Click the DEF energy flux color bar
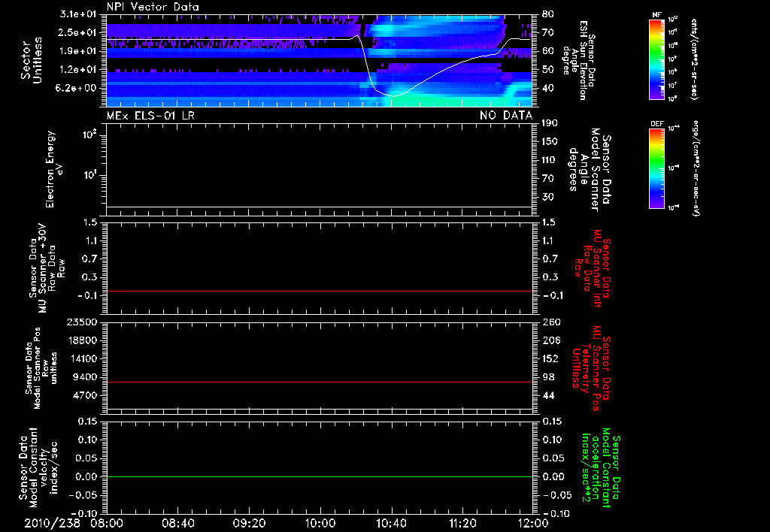Viewport: 770px width, 532px height. click(x=656, y=168)
